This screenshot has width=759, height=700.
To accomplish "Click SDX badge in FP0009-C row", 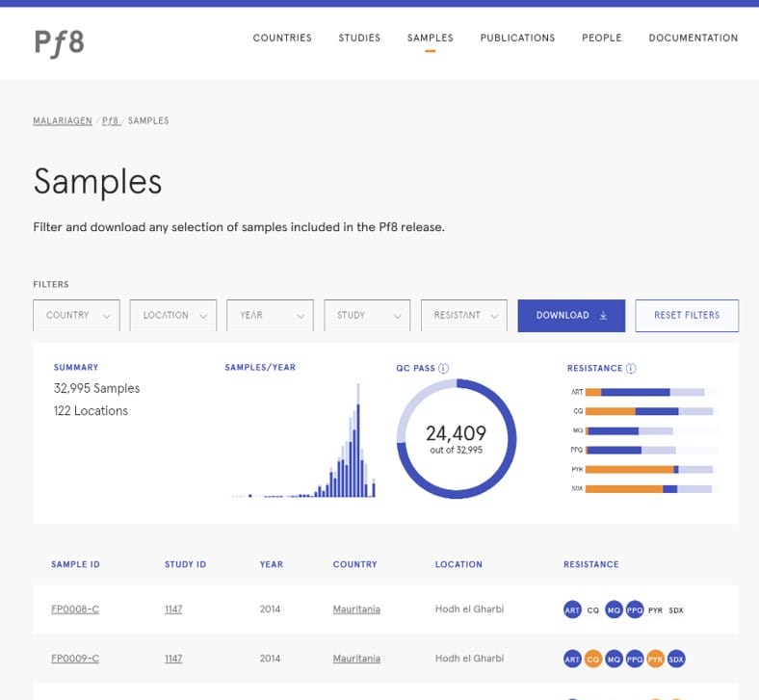I will click(676, 659).
